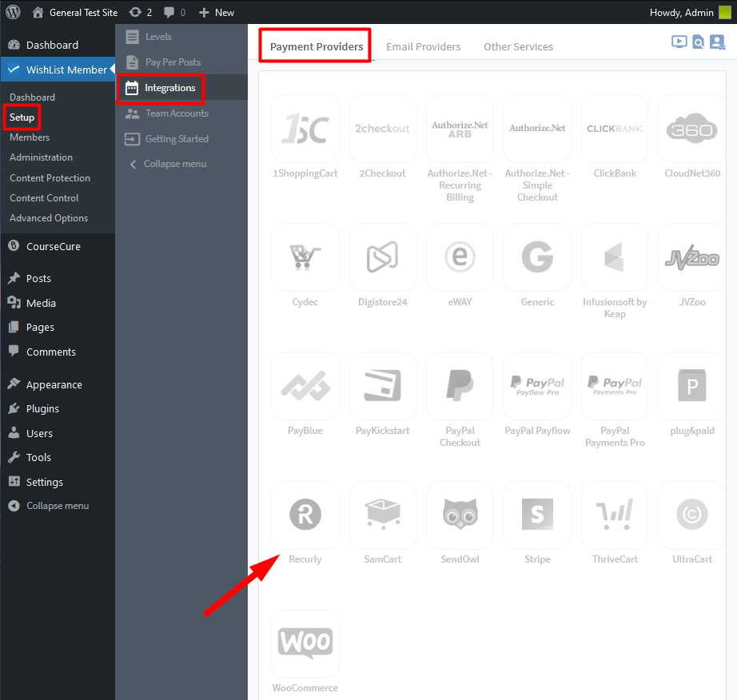737x700 pixels.
Task: Open WishList Member Dashboard link
Action: tap(32, 97)
